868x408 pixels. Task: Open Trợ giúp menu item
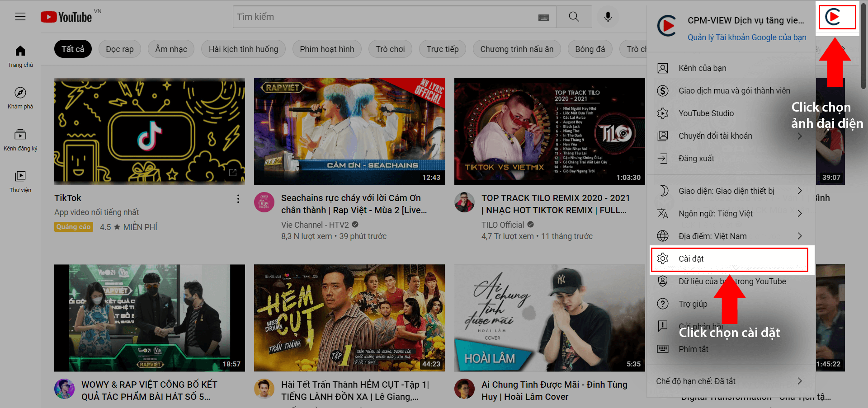click(731, 304)
